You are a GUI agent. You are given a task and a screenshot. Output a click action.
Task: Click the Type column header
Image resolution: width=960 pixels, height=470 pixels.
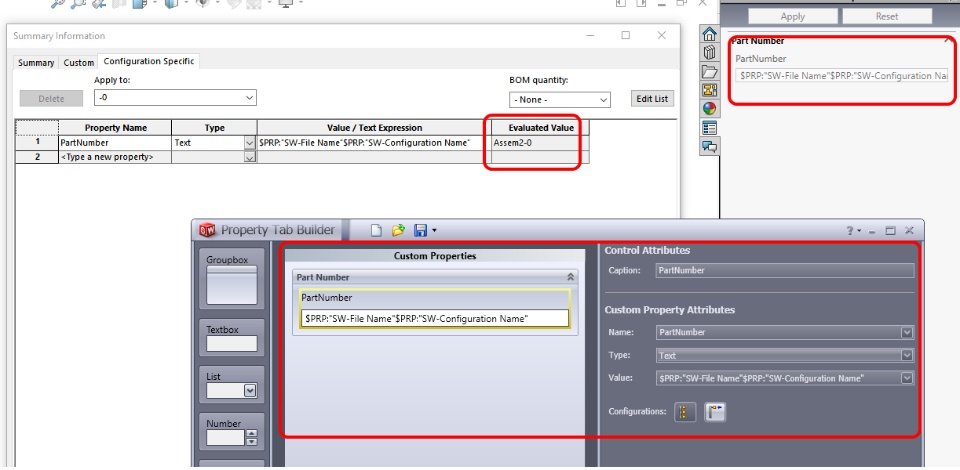coord(214,128)
